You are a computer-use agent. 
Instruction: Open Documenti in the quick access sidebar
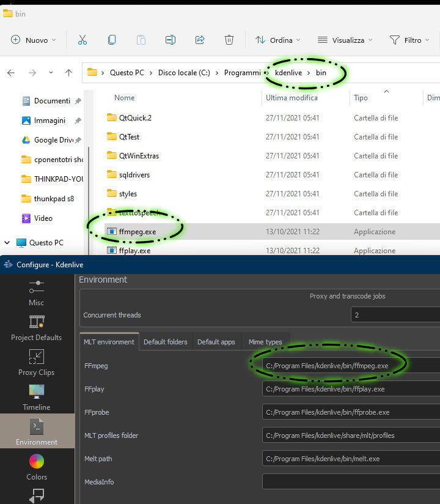click(x=51, y=101)
